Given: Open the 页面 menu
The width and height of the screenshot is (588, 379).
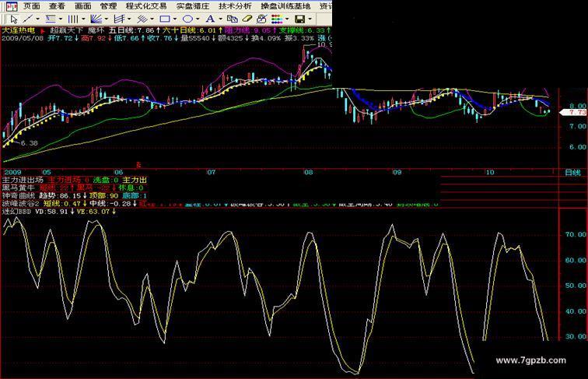Looking at the screenshot, I should click(x=32, y=6).
